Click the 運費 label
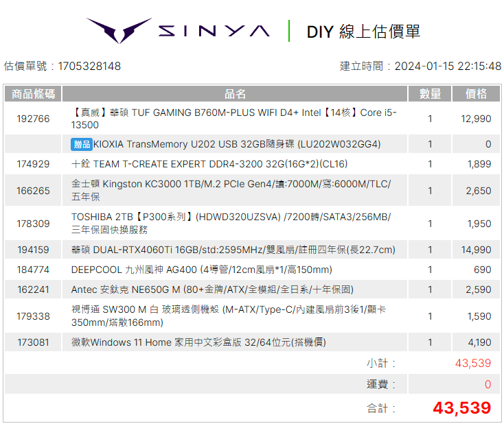Viewport: 504px width, 426px height. click(381, 384)
